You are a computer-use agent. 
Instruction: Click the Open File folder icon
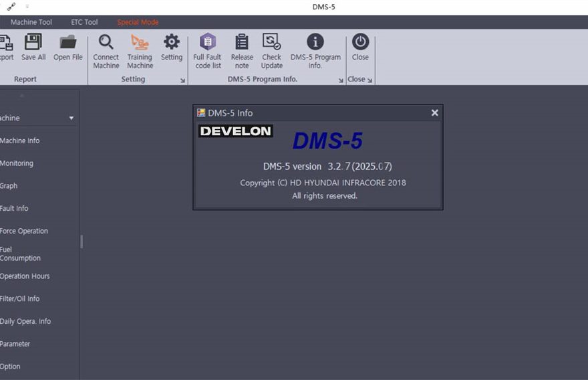pos(67,43)
